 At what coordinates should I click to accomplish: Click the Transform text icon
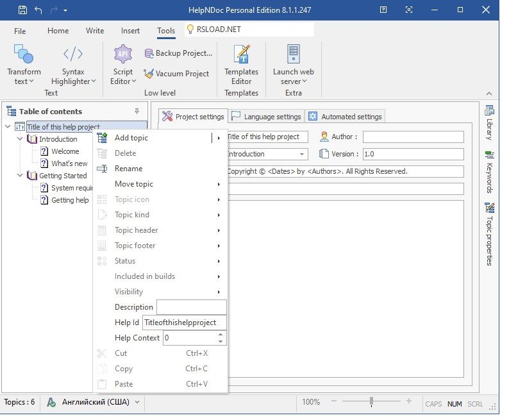24,55
